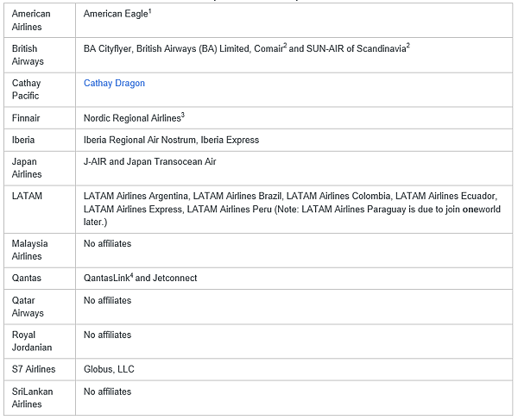Click the Malaysia Airlines cell

pos(40,250)
